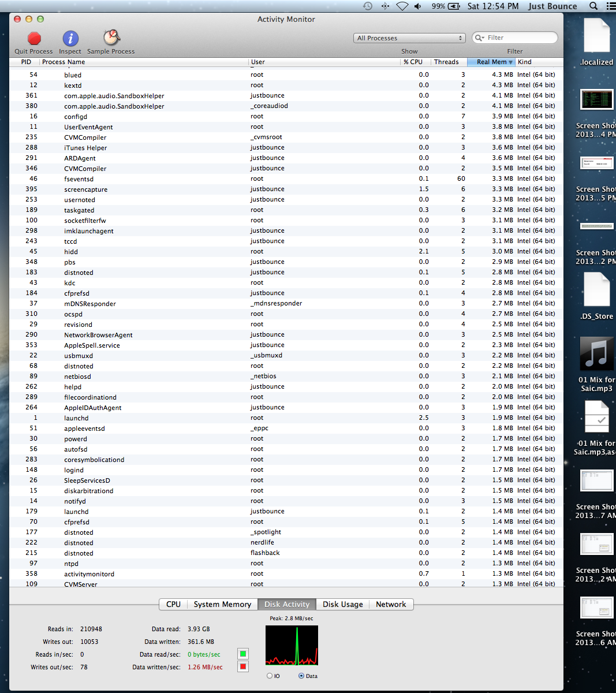Select the mDNSResponder process row
The height and width of the screenshot is (693, 616).
(286, 303)
